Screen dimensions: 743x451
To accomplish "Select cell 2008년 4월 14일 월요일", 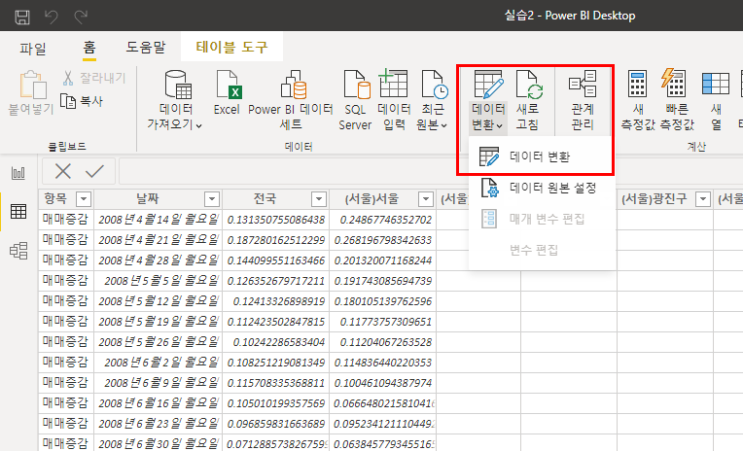I will (x=158, y=219).
